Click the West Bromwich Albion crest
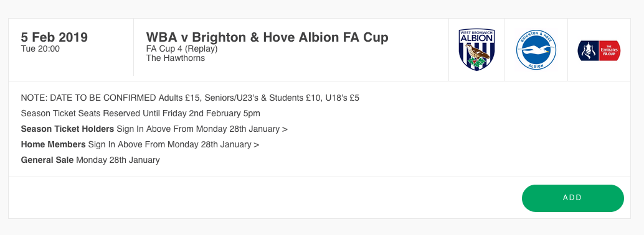Screen dimensions: 644x235 pyautogui.click(x=476, y=50)
